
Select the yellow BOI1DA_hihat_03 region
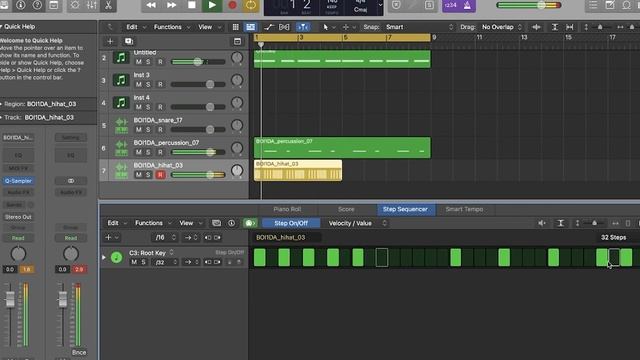[x=298, y=170]
